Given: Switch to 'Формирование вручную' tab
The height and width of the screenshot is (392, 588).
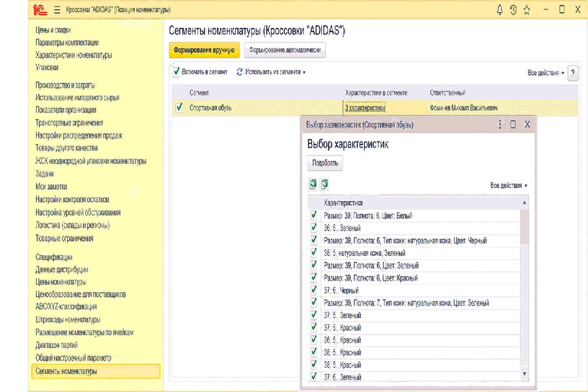Looking at the screenshot, I should click(204, 50).
